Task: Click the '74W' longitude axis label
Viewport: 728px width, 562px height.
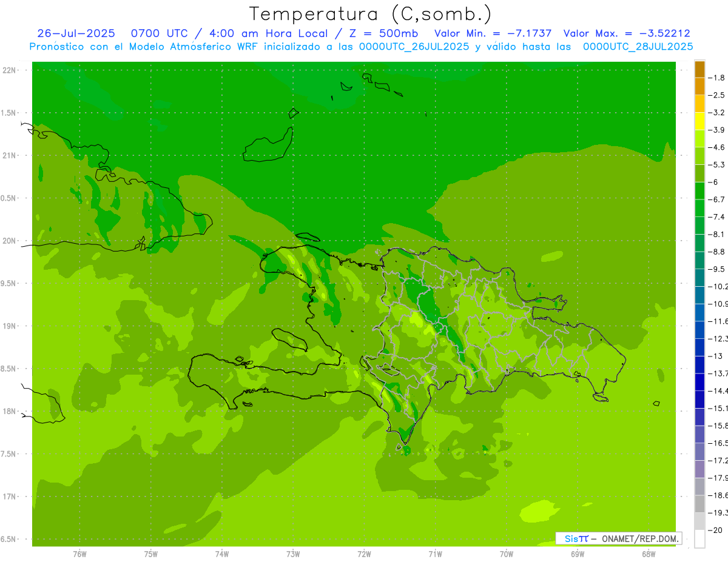Action: coord(222,554)
